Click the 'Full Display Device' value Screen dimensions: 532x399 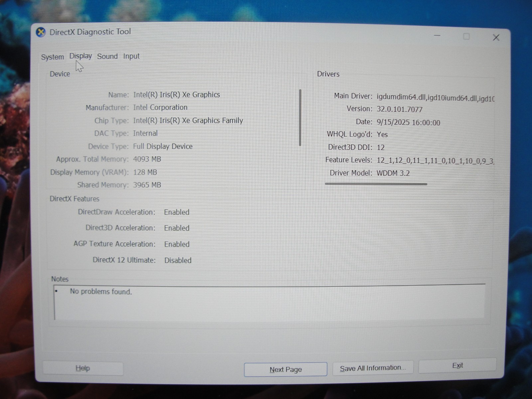point(163,146)
